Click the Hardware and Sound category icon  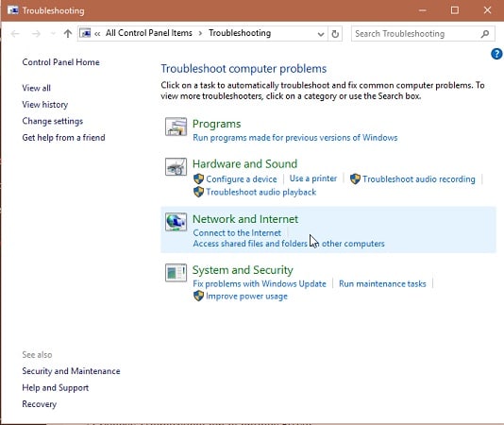[x=176, y=166]
